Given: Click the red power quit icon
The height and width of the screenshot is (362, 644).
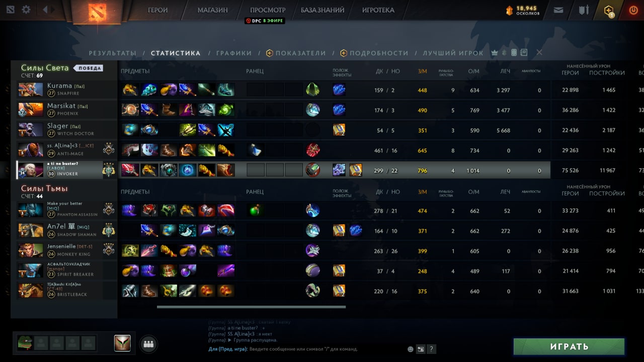Looking at the screenshot, I should 633,10.
